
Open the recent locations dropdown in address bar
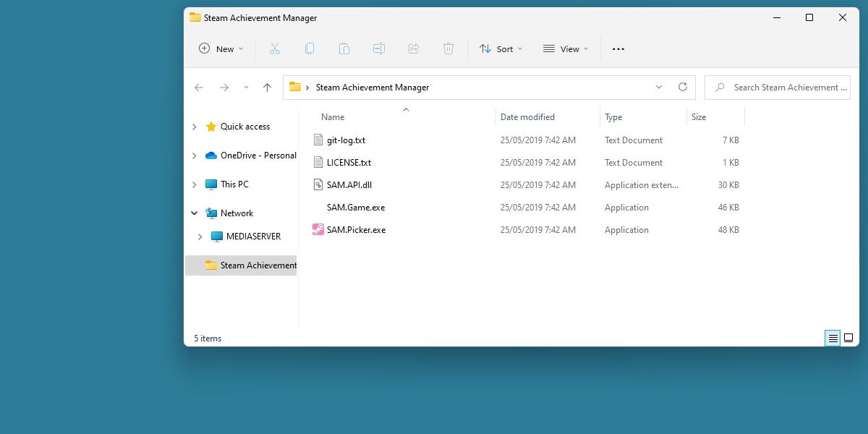tap(658, 87)
